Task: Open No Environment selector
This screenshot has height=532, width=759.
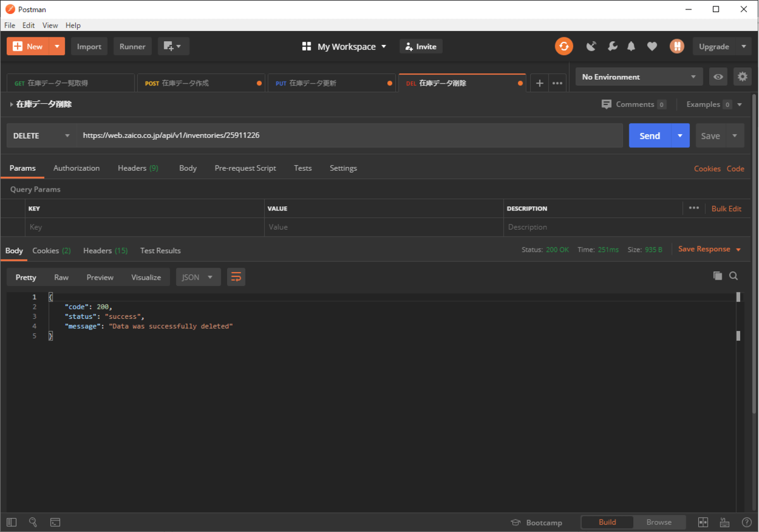Action: (639, 77)
